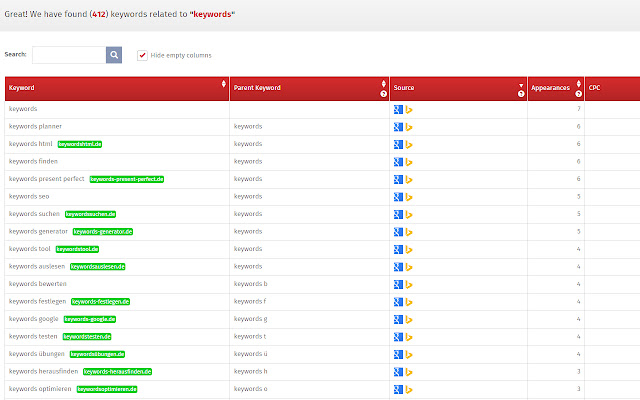This screenshot has height=400, width=640.
Task: Click Google icon in keywords suchen row
Action: pyautogui.click(x=398, y=215)
